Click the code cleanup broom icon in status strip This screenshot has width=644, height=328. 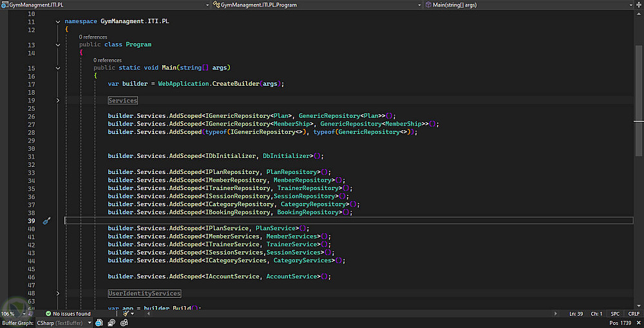pos(126,314)
